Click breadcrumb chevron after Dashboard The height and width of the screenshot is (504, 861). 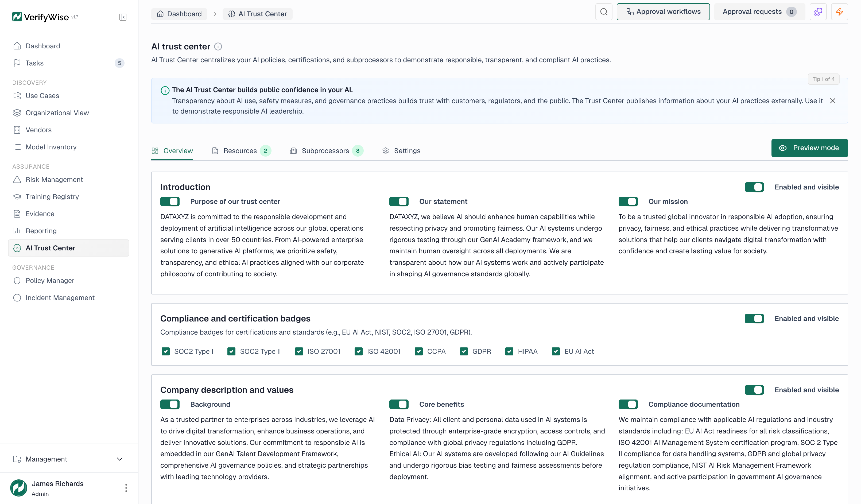click(x=215, y=14)
